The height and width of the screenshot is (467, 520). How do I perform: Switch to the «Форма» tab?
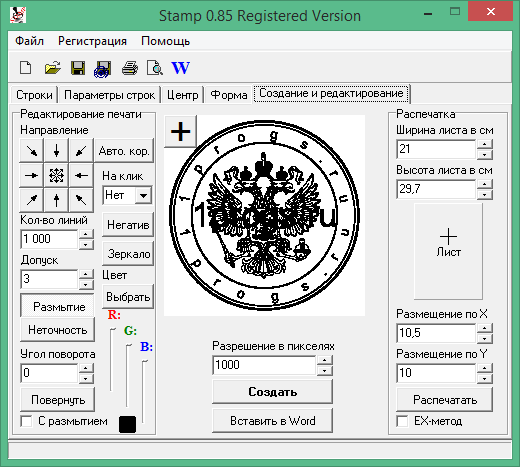[229, 95]
